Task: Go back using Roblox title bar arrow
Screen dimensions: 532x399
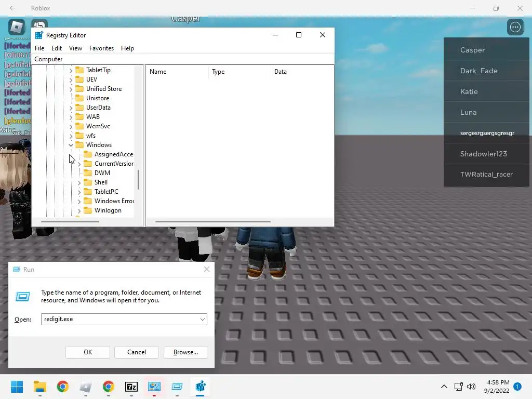Action: tap(12, 8)
